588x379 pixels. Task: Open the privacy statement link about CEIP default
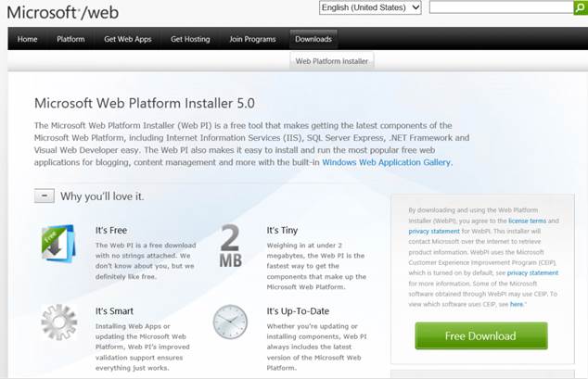[x=533, y=273]
